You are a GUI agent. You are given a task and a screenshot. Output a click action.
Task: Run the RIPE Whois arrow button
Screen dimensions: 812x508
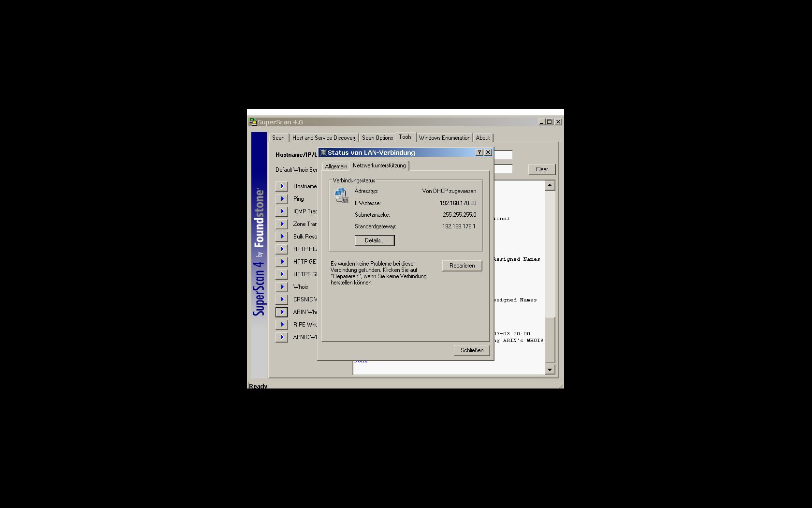tap(282, 325)
